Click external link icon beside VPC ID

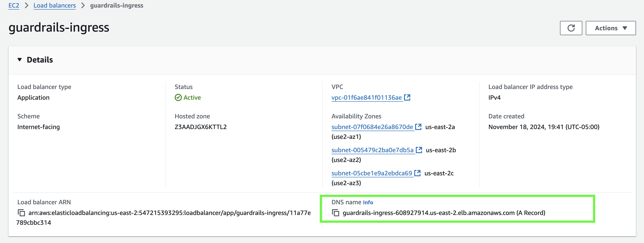(407, 97)
